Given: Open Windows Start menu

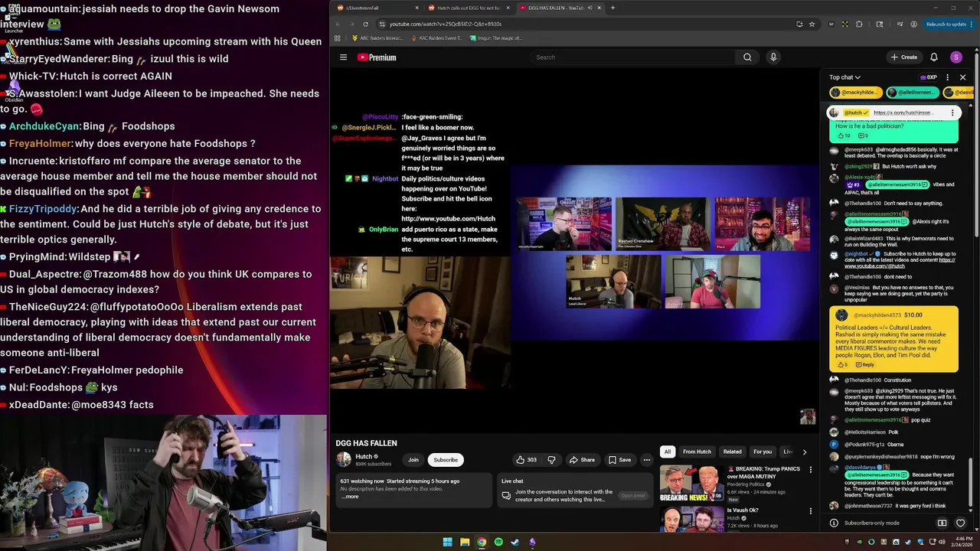Looking at the screenshot, I should (447, 542).
